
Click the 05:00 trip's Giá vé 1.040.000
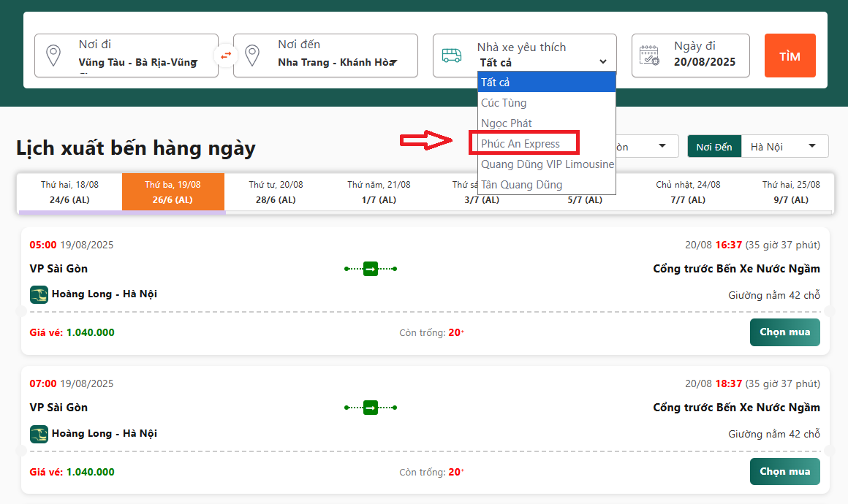pos(72,332)
